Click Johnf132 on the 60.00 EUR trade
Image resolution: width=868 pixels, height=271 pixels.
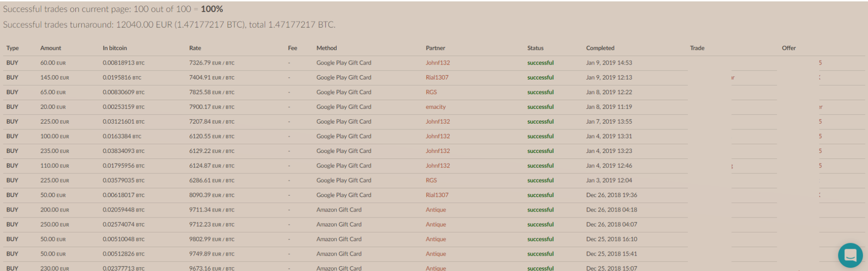coord(438,63)
